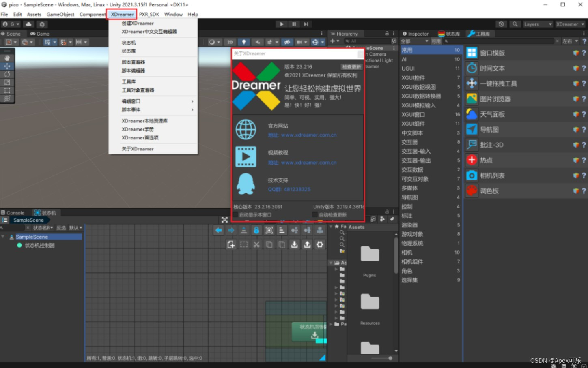588x368 pixels.
Task: Toggle the lock icon on Hierarchy panel
Action: point(387,33)
